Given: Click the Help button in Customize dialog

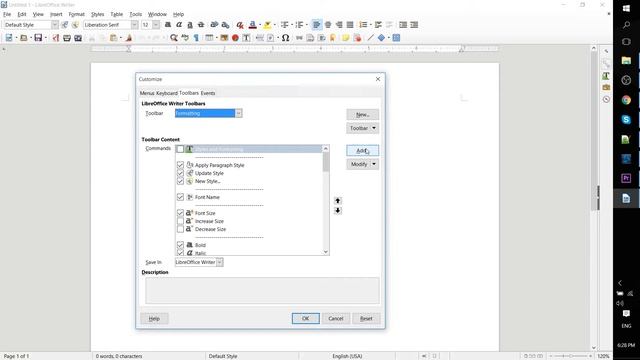Looking at the screenshot, I should [x=154, y=318].
